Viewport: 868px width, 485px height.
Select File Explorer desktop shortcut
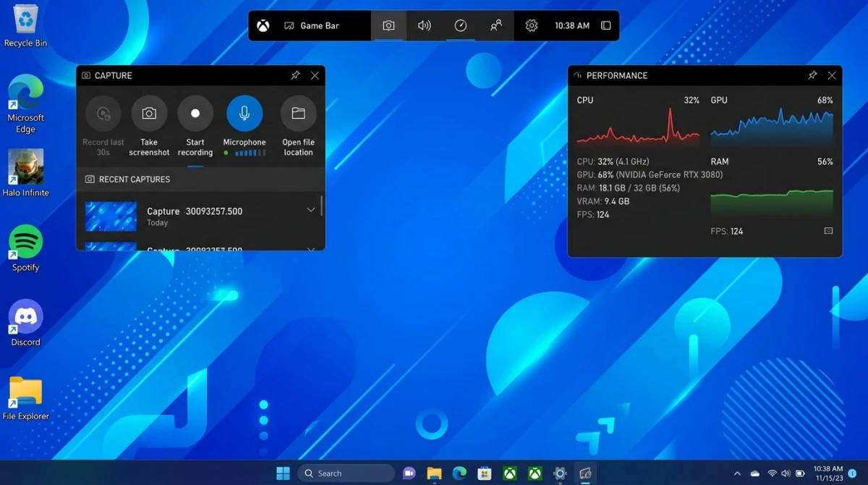(x=25, y=398)
